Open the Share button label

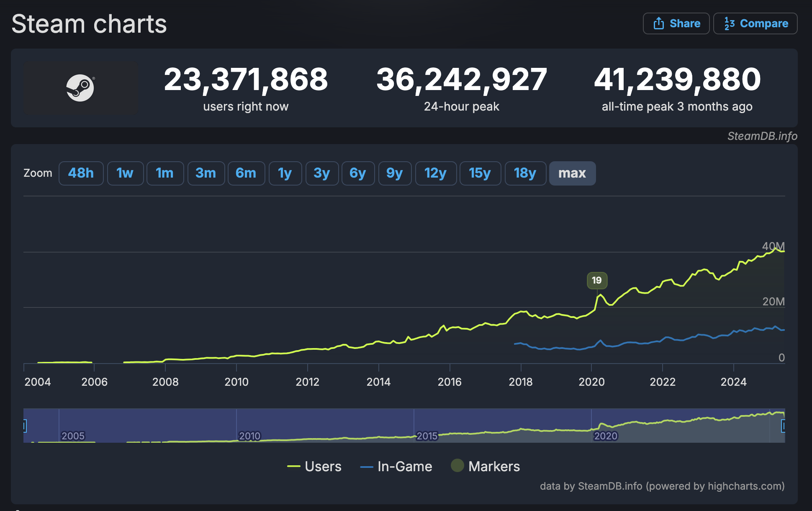coord(685,23)
